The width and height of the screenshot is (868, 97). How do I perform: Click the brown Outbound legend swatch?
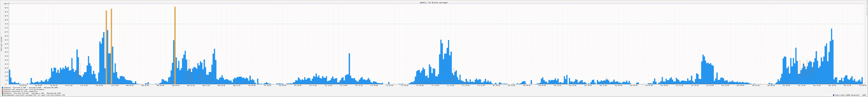[x=3, y=93]
